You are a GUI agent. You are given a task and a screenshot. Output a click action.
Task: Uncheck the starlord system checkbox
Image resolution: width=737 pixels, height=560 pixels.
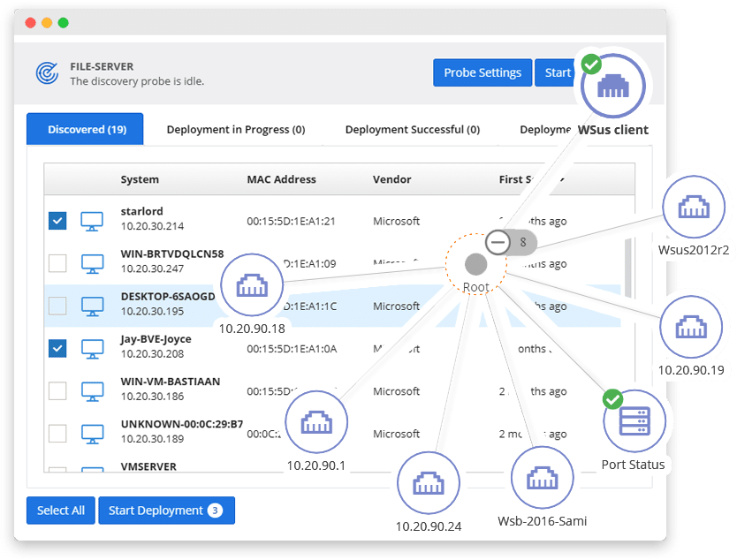57,221
